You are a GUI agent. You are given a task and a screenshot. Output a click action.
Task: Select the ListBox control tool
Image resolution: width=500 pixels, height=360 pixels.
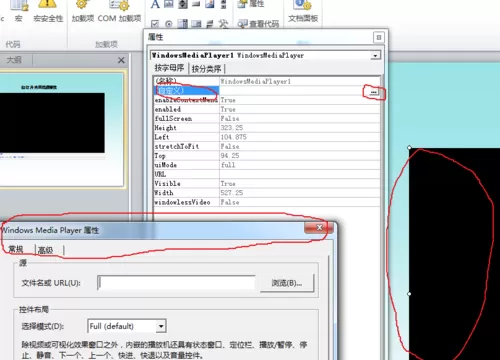pyautogui.click(x=183, y=24)
